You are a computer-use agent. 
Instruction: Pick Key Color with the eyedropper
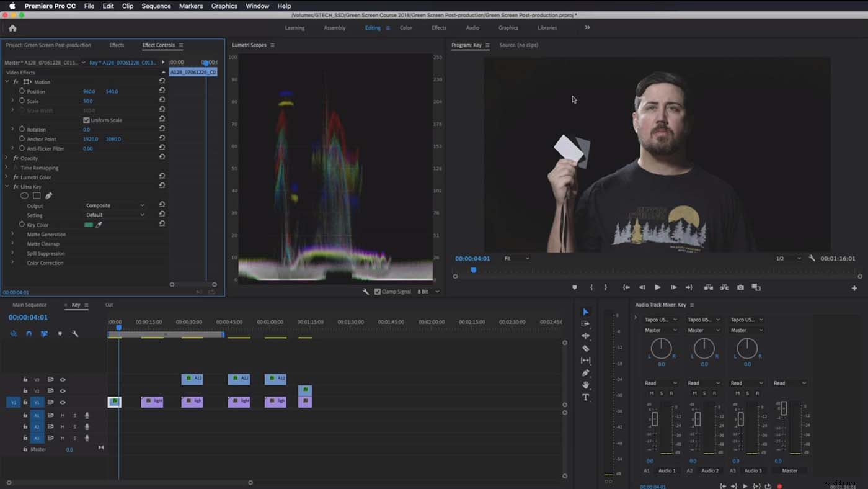click(x=98, y=225)
